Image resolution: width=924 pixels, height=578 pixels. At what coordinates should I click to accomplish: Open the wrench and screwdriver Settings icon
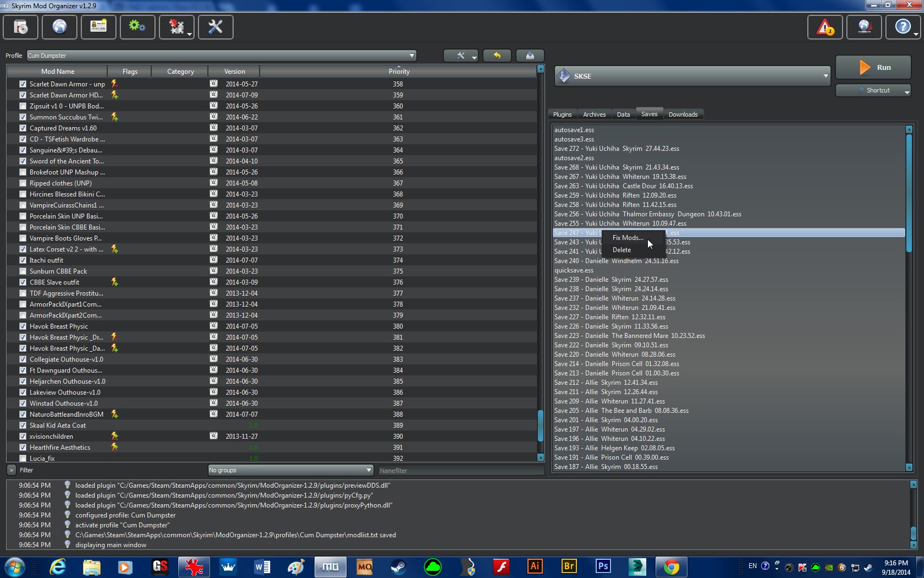[x=215, y=27]
